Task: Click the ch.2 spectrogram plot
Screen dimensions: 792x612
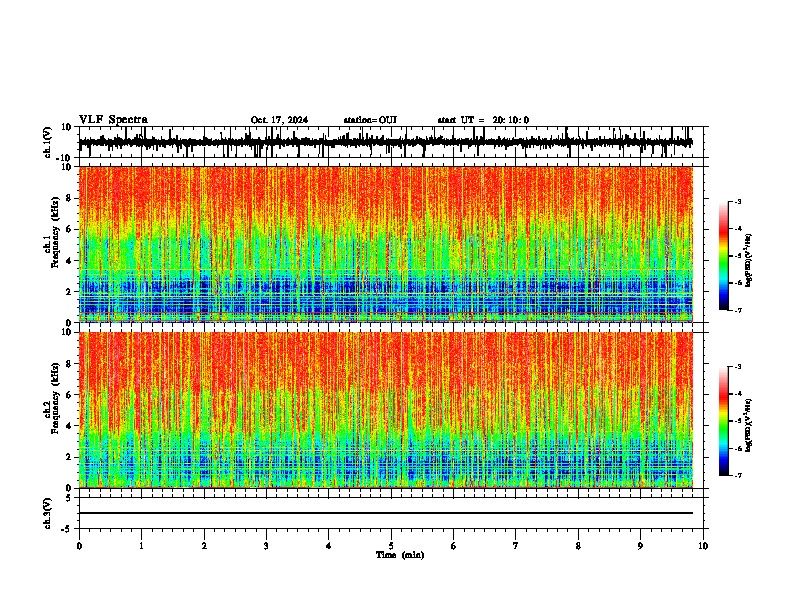Action: [386, 410]
